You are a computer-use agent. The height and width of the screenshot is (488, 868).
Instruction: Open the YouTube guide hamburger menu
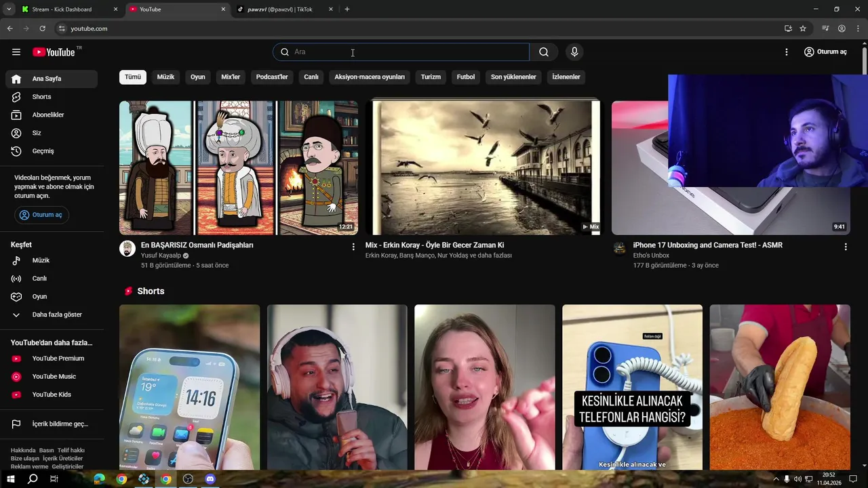[16, 52]
